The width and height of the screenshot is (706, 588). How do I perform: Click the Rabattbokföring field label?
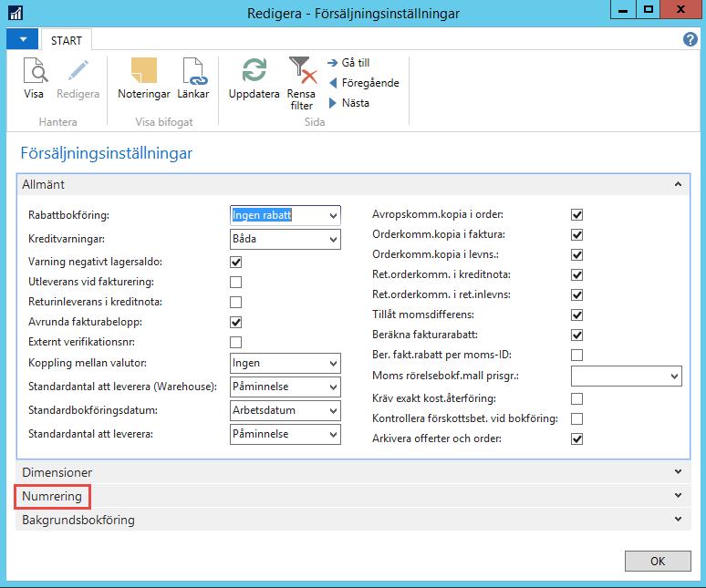tap(69, 215)
